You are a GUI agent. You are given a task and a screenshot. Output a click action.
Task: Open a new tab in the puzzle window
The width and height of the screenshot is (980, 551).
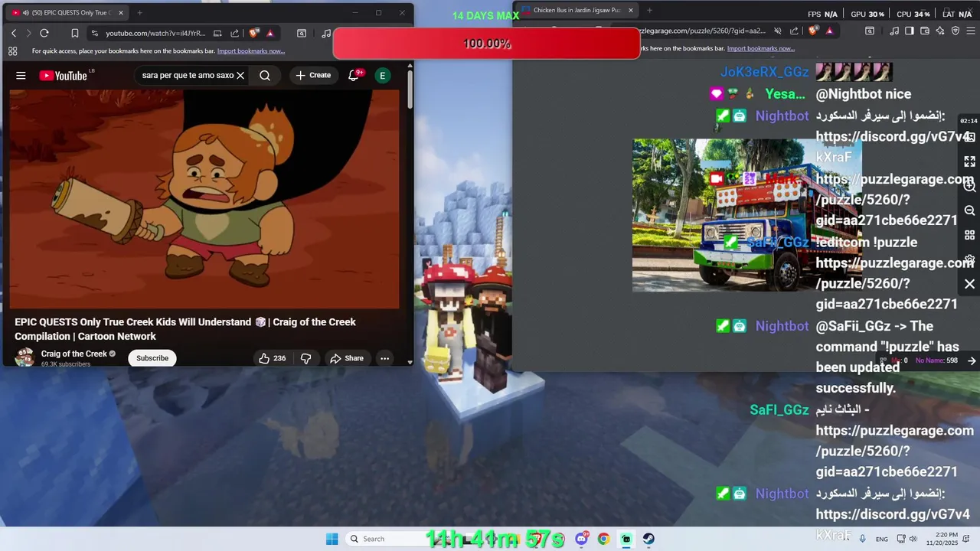[649, 10]
